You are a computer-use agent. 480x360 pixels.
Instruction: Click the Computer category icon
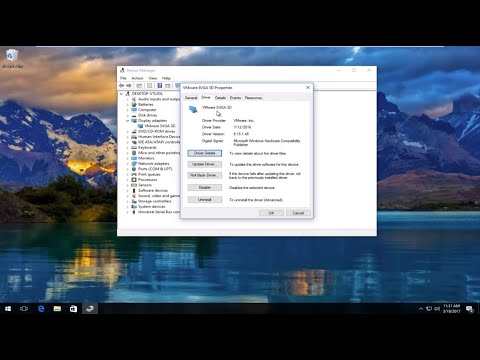click(x=134, y=110)
